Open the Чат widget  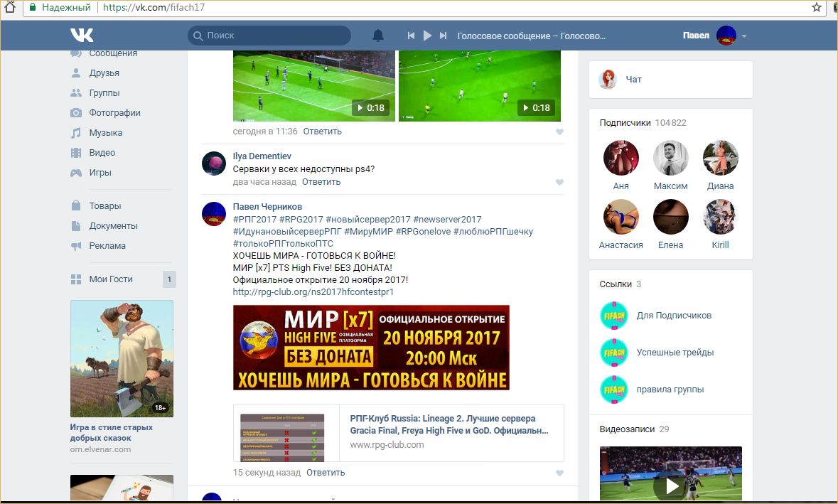tap(671, 80)
